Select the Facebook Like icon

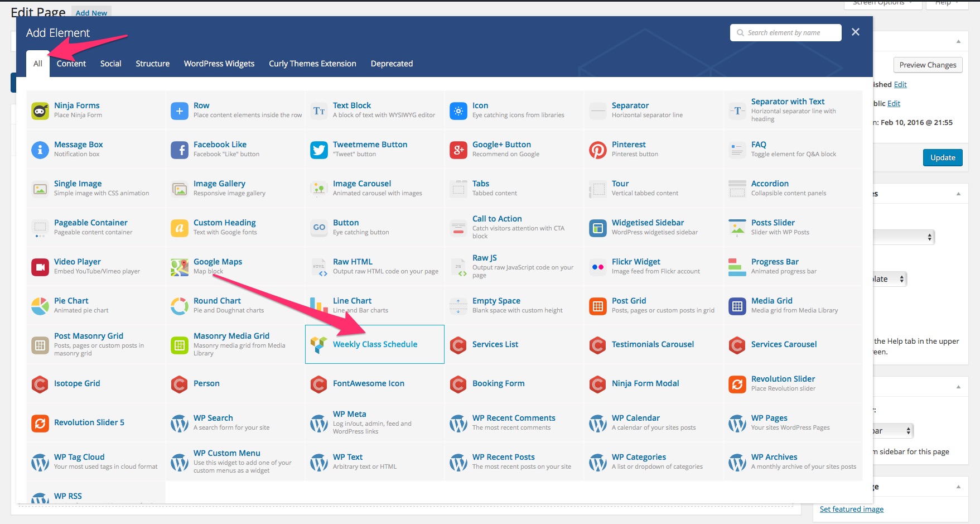(x=180, y=150)
